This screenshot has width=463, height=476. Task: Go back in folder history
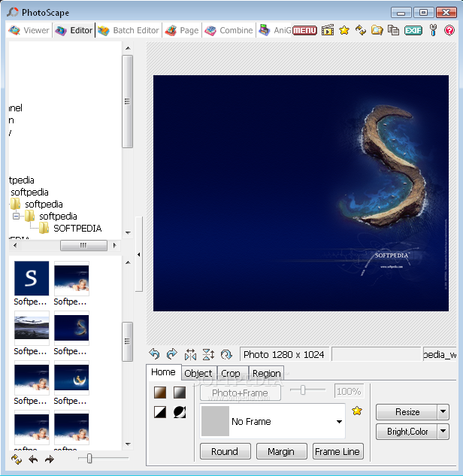[x=33, y=459]
